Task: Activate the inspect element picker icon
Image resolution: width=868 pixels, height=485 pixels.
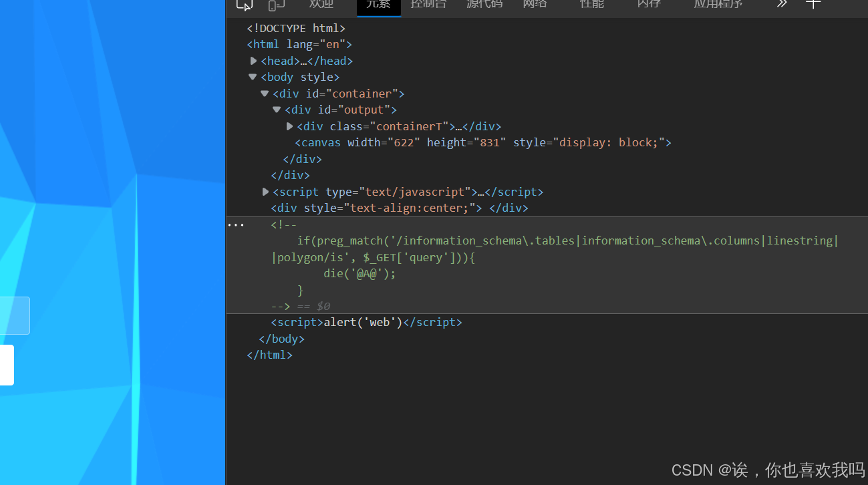Action: click(x=245, y=5)
